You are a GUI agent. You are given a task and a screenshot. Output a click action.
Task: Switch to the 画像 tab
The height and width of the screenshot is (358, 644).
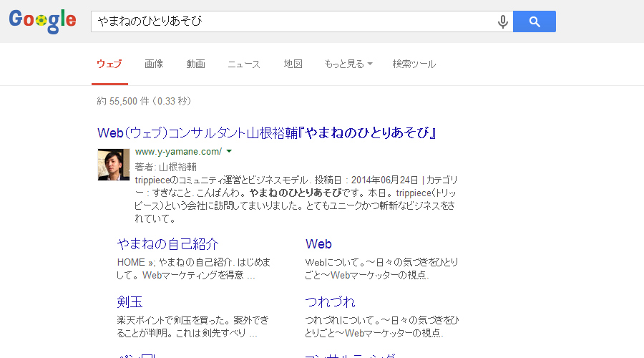click(154, 64)
